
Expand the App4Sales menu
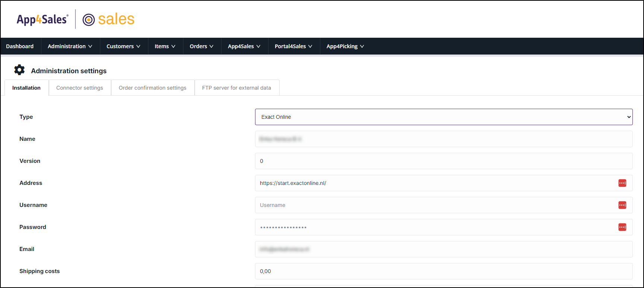244,46
